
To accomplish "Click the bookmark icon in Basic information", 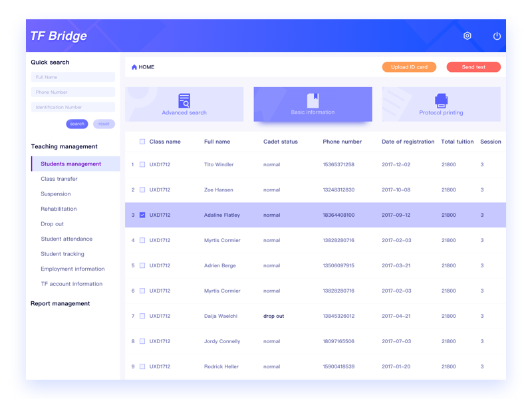I will click(313, 99).
